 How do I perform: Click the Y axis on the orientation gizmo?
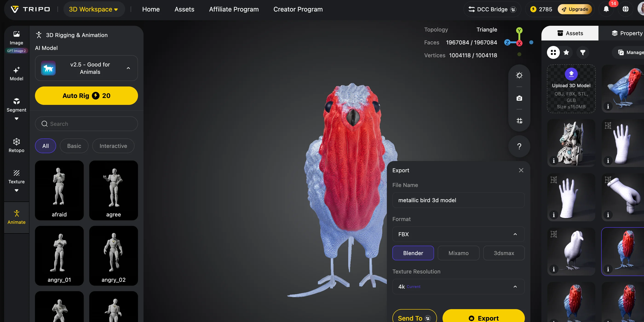(519, 31)
